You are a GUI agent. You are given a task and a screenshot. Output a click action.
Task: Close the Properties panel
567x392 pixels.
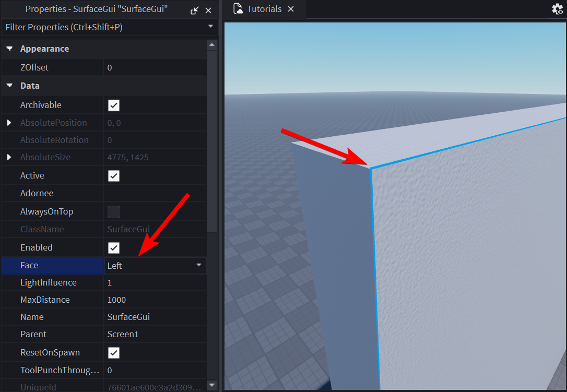pos(208,10)
